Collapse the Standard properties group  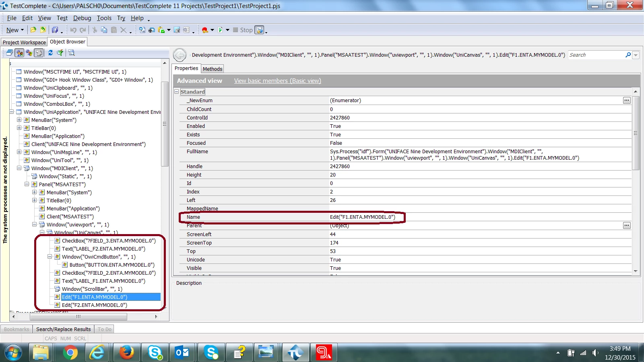pos(176,92)
